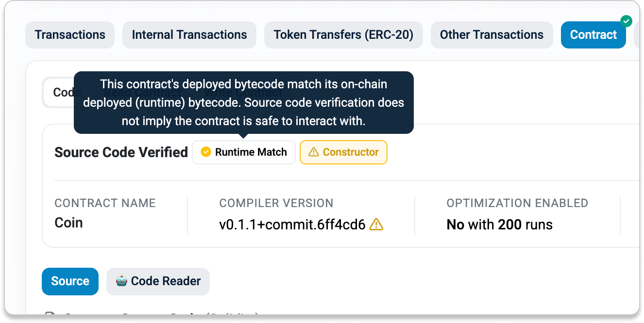The width and height of the screenshot is (644, 323).
Task: Click the dark bytecode match tooltip
Action: click(x=243, y=102)
